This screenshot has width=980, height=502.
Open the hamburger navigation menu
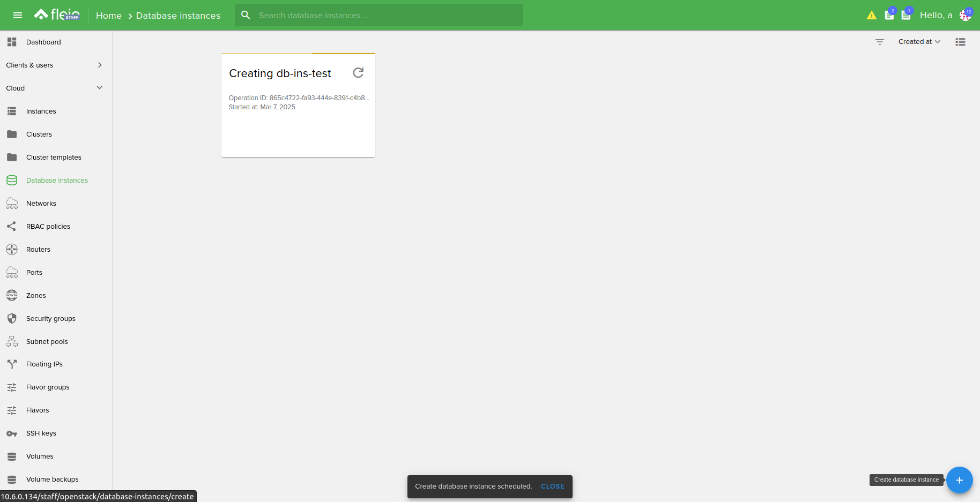[x=18, y=15]
